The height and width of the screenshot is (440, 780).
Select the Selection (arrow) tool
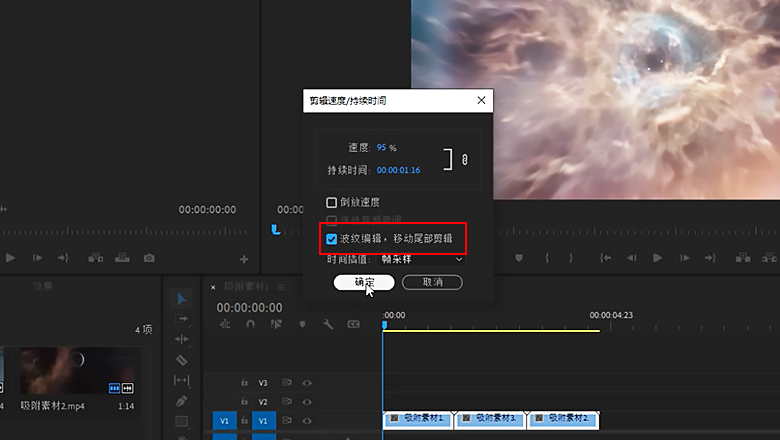(182, 299)
